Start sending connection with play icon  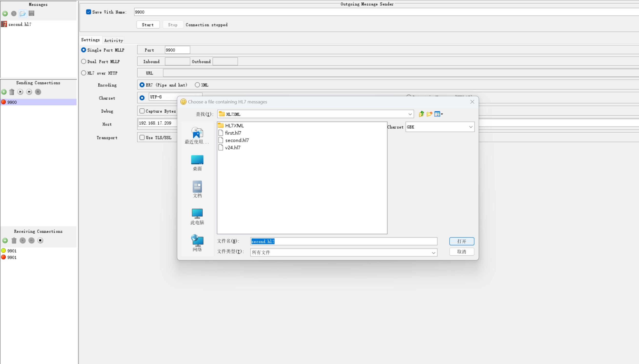click(x=20, y=92)
